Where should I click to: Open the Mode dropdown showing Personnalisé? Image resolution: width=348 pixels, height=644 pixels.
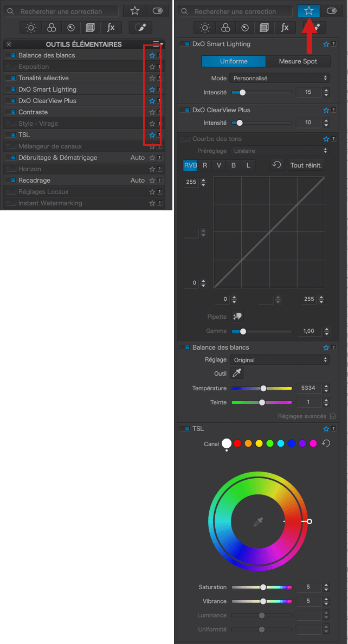tap(279, 78)
